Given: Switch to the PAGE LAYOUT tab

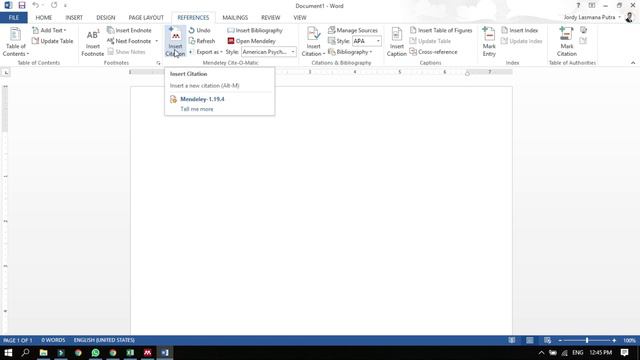Looking at the screenshot, I should [x=146, y=18].
